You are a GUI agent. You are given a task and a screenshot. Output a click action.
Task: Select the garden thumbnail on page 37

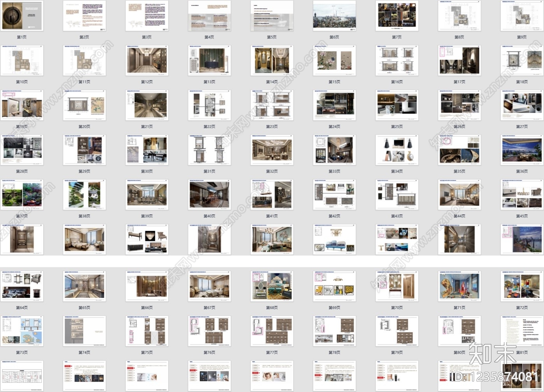(x=22, y=195)
